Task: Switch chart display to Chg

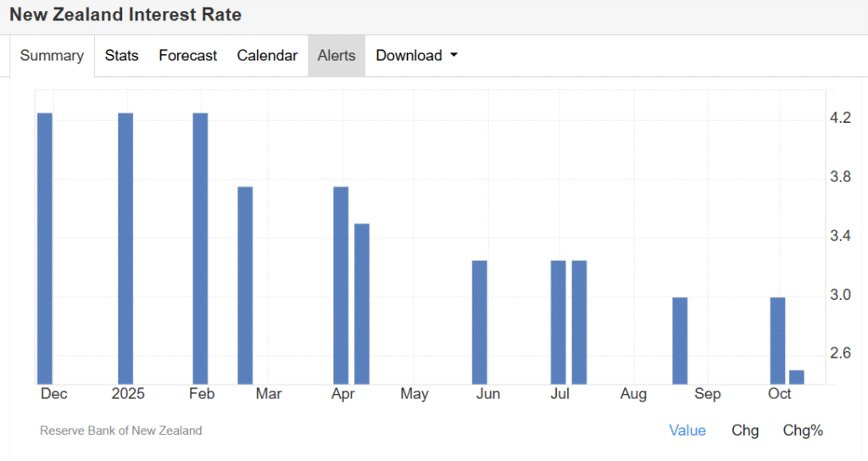Action: click(x=745, y=430)
